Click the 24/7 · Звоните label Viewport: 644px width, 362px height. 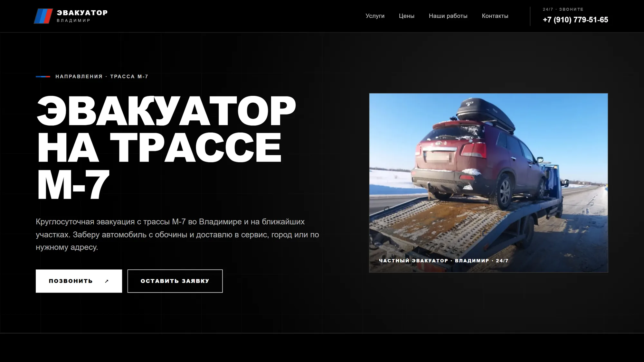click(x=563, y=9)
